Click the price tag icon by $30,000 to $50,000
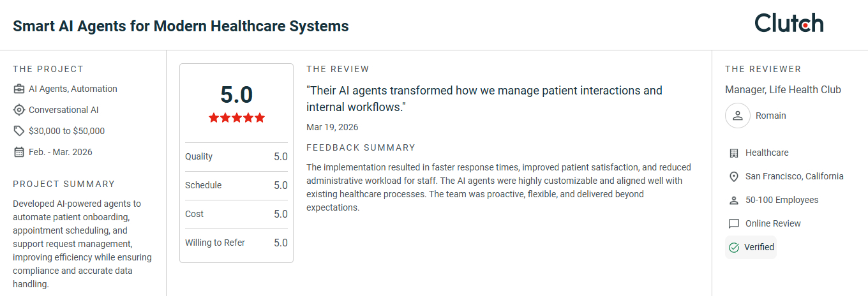This screenshot has height=300, width=868. [19, 131]
